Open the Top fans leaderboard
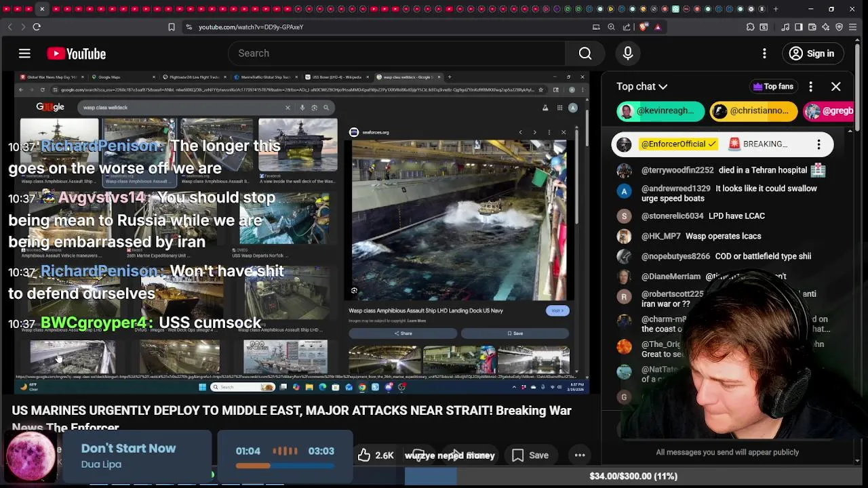The height and width of the screenshot is (488, 868). pyautogui.click(x=773, y=86)
